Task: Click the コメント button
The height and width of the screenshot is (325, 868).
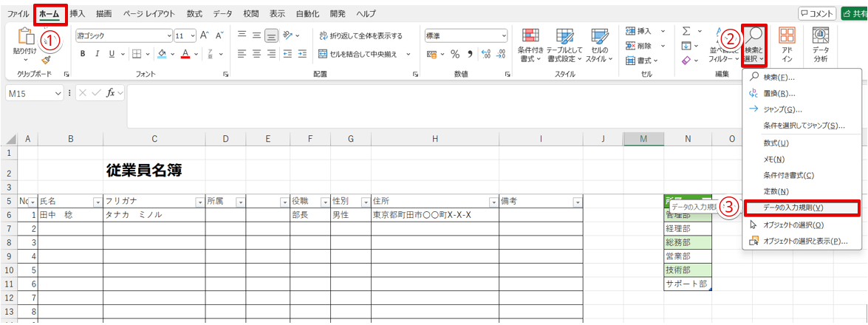Action: 817,14
